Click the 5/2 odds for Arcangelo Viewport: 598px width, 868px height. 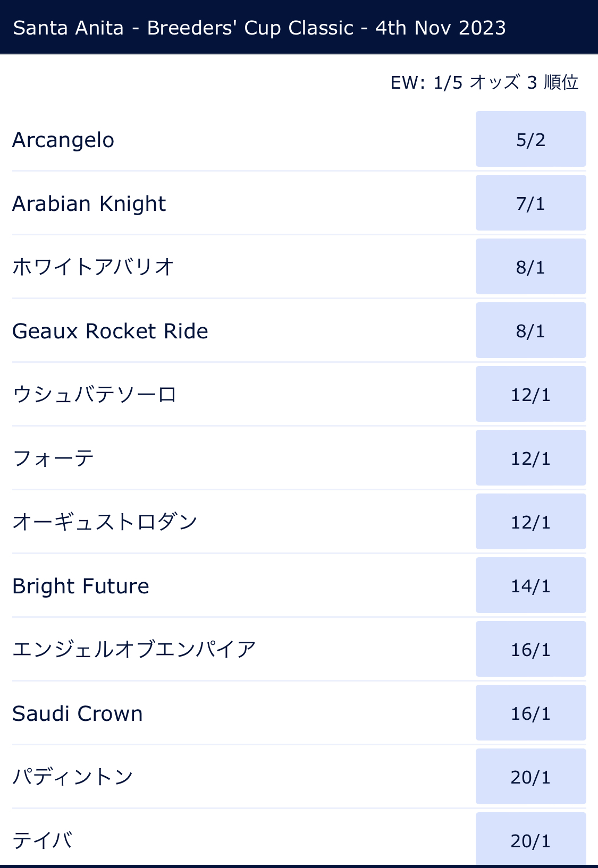point(530,139)
